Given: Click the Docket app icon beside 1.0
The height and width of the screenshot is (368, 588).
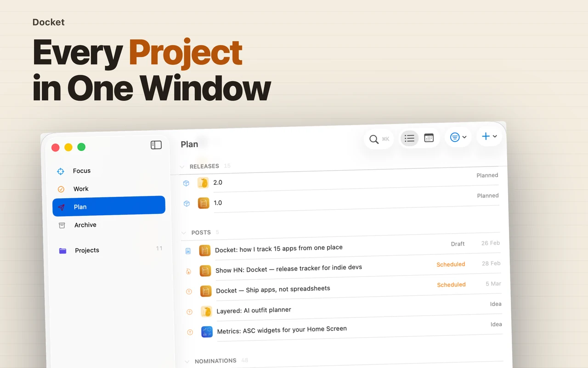Looking at the screenshot, I should 204,203.
